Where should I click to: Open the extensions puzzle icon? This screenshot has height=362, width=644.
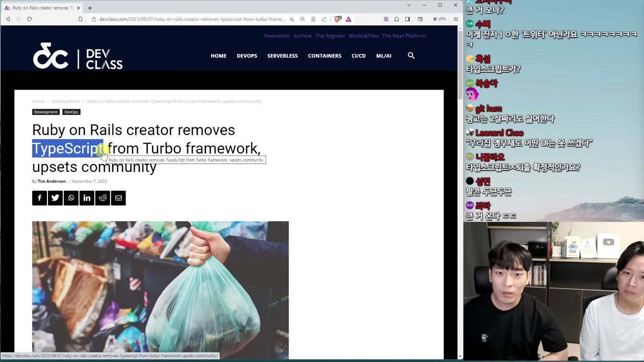coord(397,19)
